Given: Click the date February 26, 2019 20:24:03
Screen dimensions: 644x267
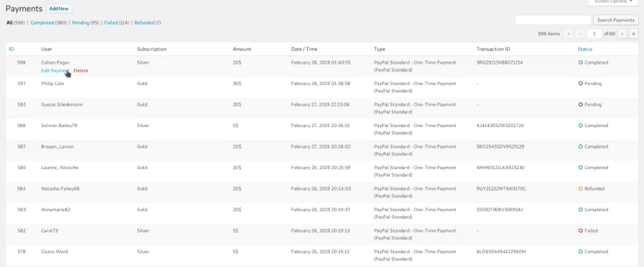Looking at the screenshot, I should 321,189.
